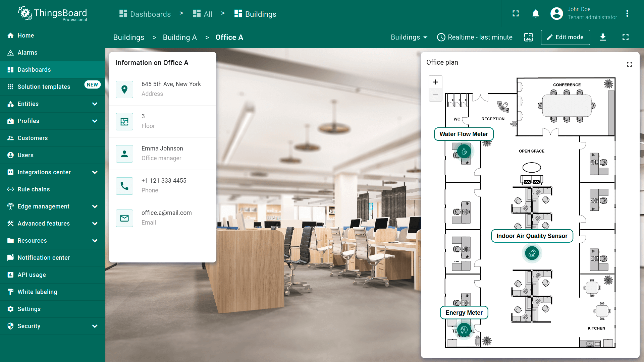Open the user menu three-dot icon
The image size is (644, 362).
[x=627, y=13]
